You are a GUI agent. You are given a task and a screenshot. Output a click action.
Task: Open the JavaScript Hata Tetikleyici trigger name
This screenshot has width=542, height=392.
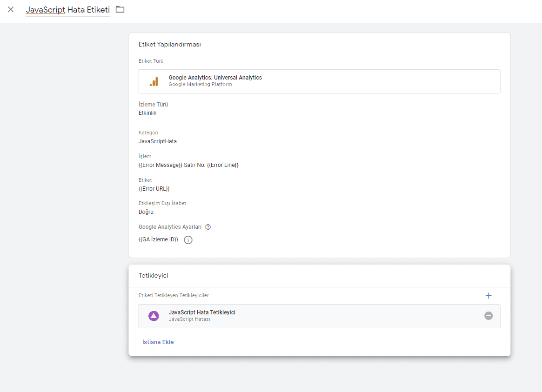[202, 312]
